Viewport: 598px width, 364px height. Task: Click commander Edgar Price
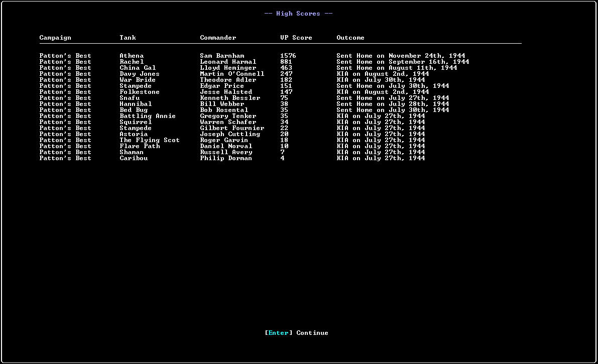[222, 86]
